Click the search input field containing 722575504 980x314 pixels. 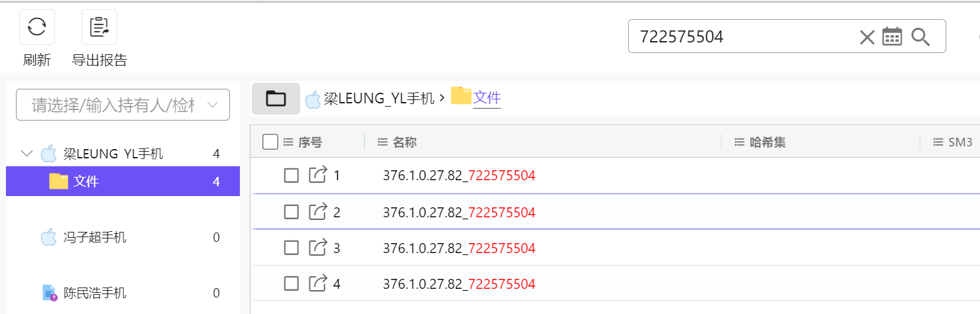point(742,37)
